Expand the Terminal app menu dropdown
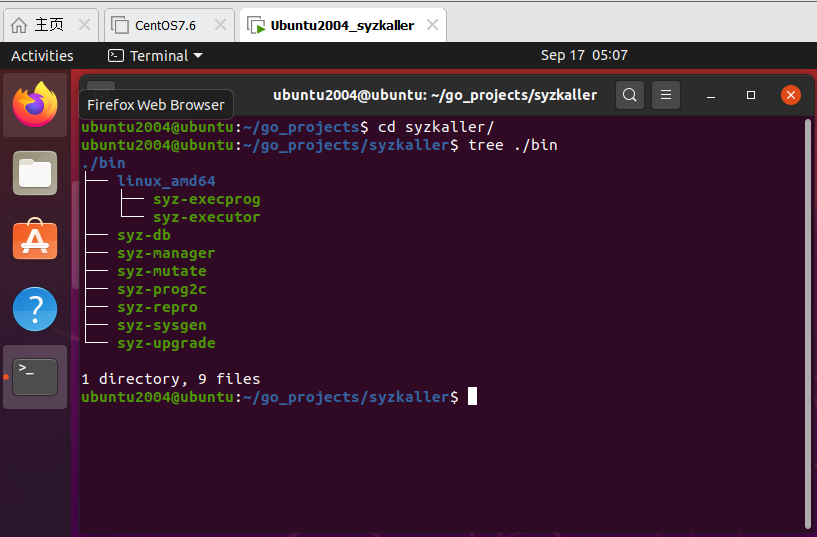 (x=155, y=56)
